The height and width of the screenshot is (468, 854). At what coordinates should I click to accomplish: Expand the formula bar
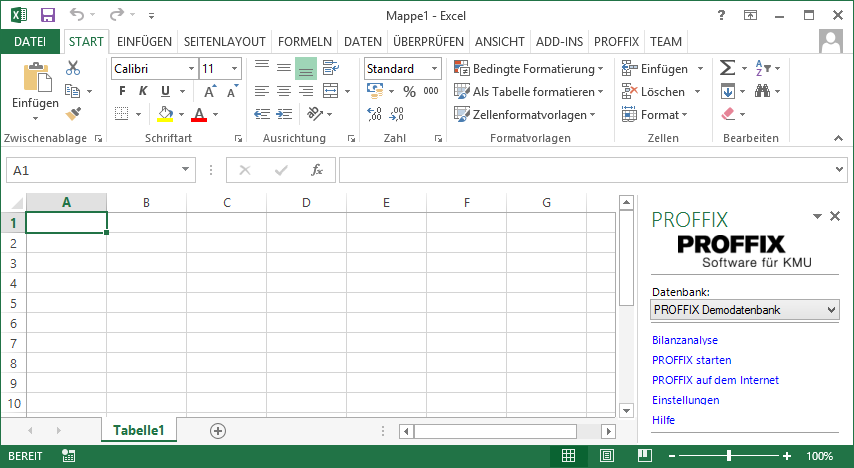point(839,170)
